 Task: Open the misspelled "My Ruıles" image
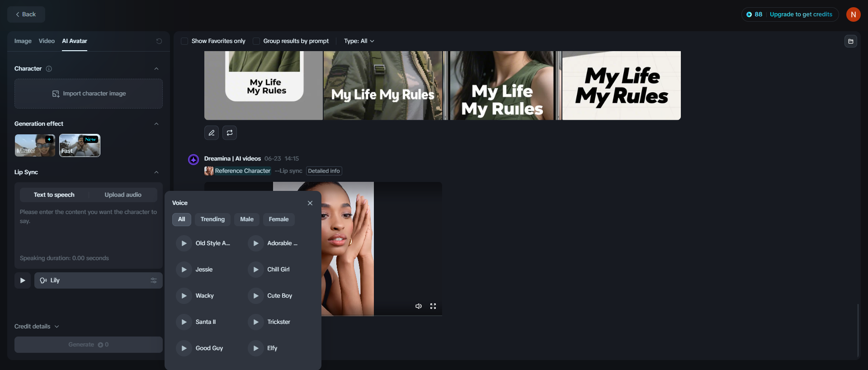[x=502, y=85]
